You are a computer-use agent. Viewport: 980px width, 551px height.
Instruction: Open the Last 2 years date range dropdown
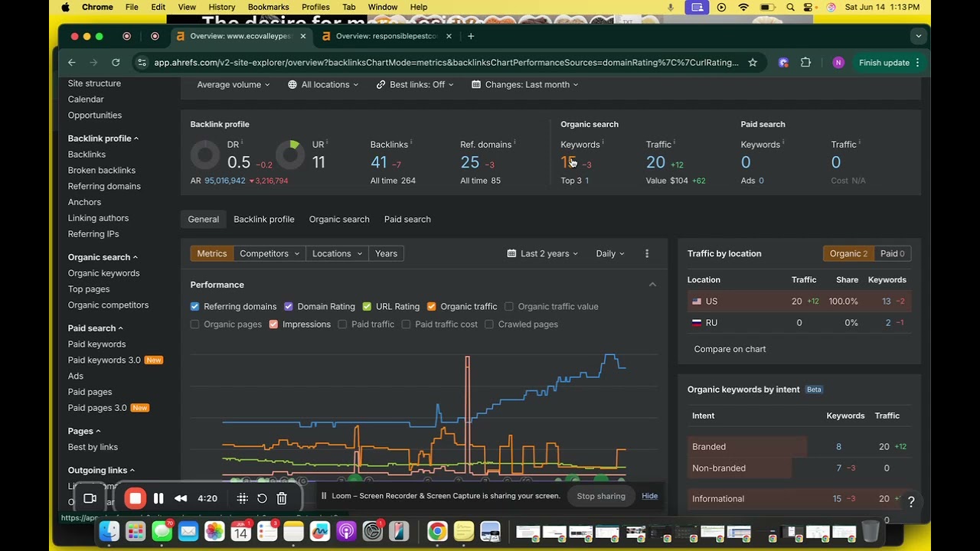pyautogui.click(x=543, y=253)
